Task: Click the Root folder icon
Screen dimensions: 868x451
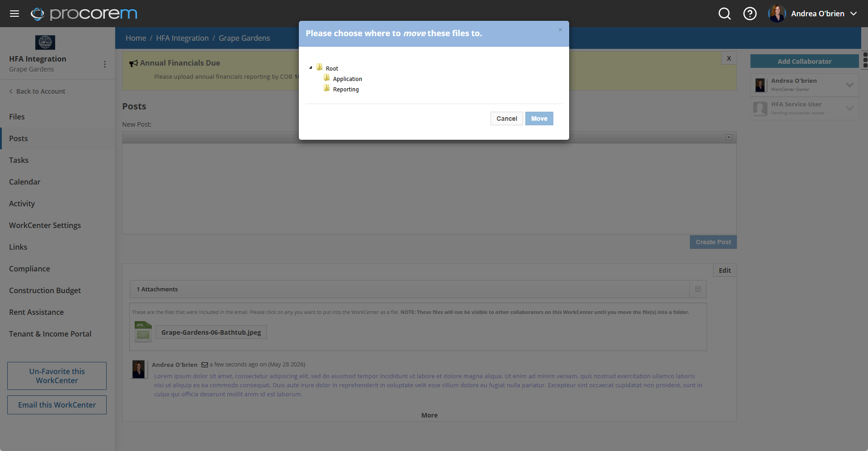Action: pyautogui.click(x=320, y=67)
